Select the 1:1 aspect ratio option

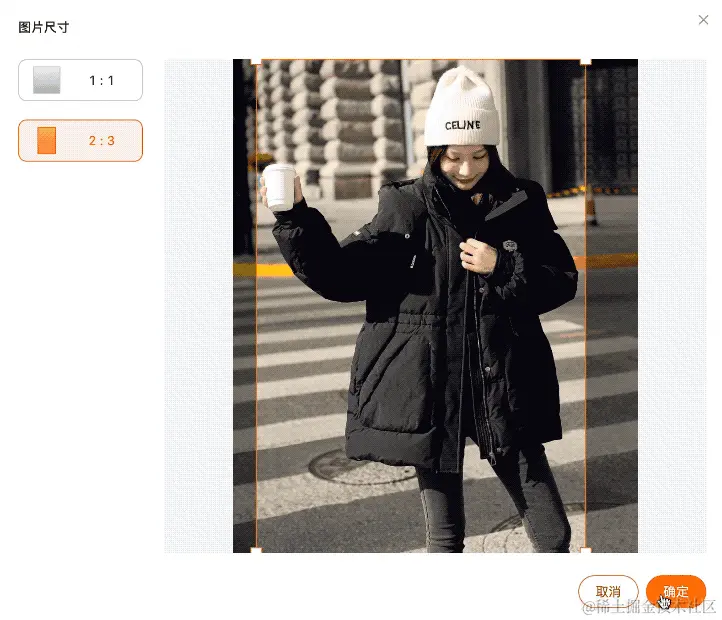tap(81, 80)
